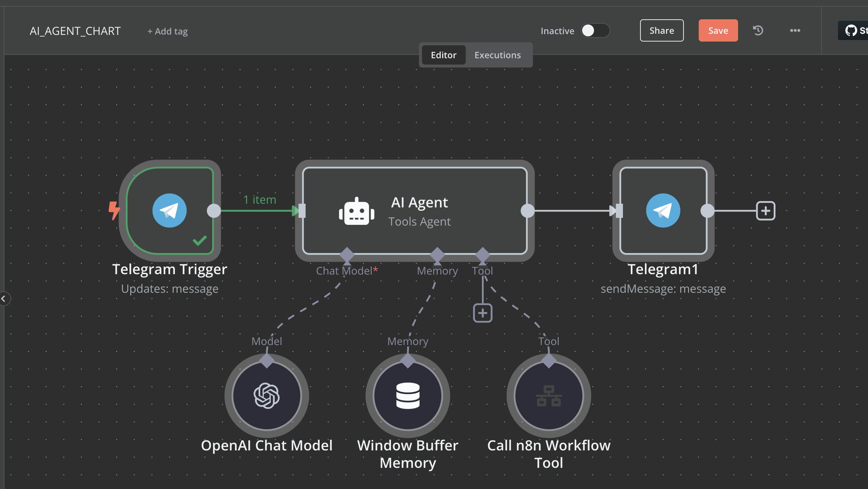Click the Save button
The height and width of the screenshot is (489, 868).
pos(718,30)
